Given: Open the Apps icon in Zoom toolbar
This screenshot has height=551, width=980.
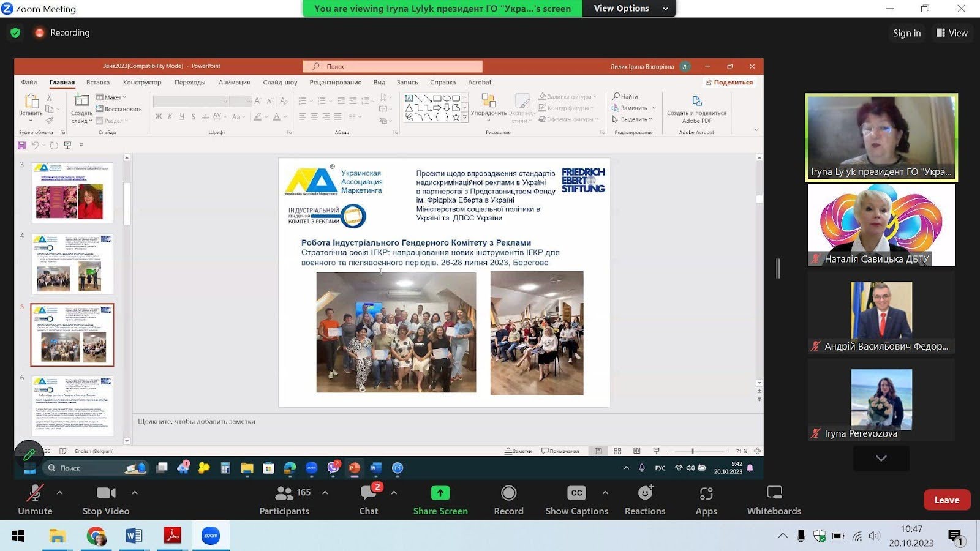Looking at the screenshot, I should point(706,500).
